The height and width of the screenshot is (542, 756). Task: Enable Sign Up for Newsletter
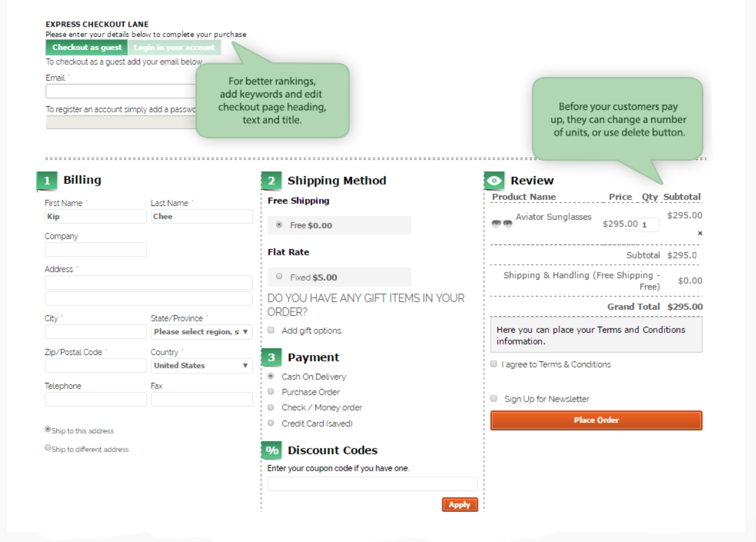click(x=493, y=399)
